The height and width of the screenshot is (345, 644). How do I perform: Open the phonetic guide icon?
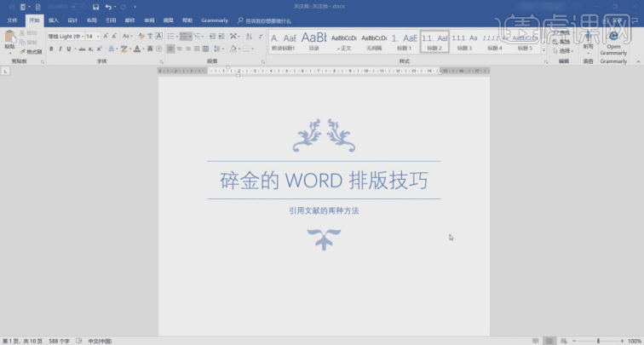[x=150, y=36]
